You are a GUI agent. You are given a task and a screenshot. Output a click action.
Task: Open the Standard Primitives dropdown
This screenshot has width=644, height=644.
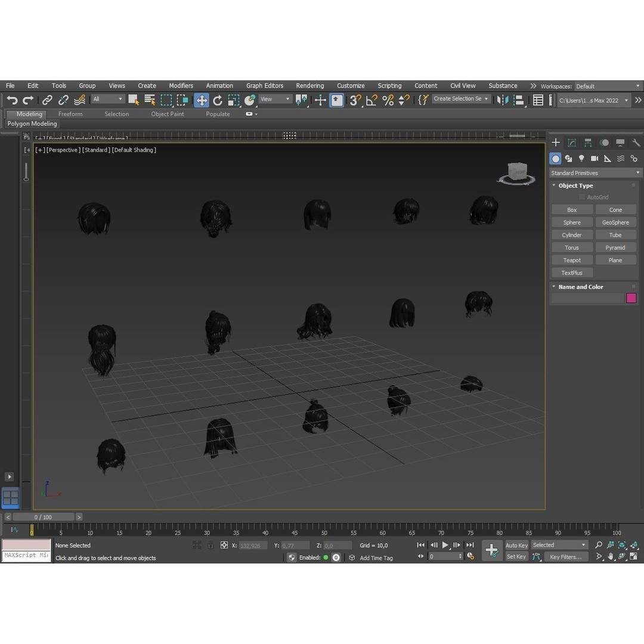pos(595,173)
